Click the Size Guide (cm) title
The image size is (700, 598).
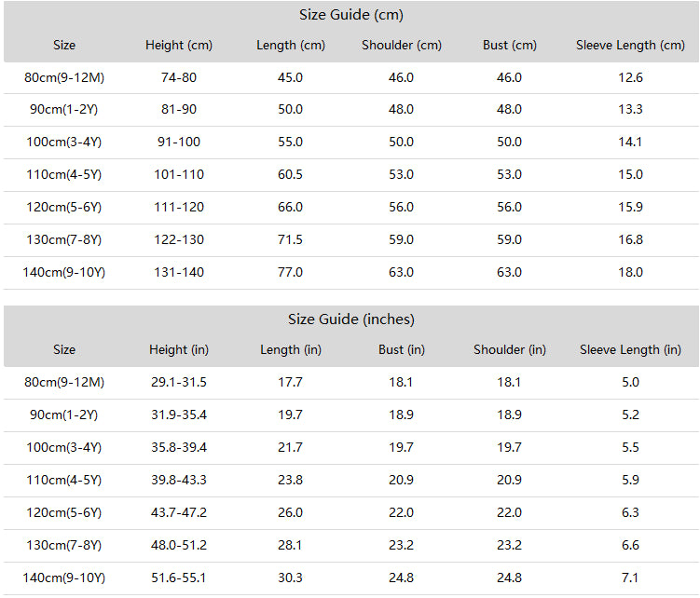point(351,15)
